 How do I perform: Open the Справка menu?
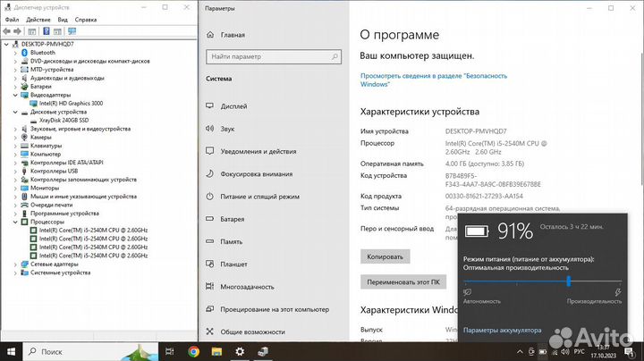coord(86,20)
